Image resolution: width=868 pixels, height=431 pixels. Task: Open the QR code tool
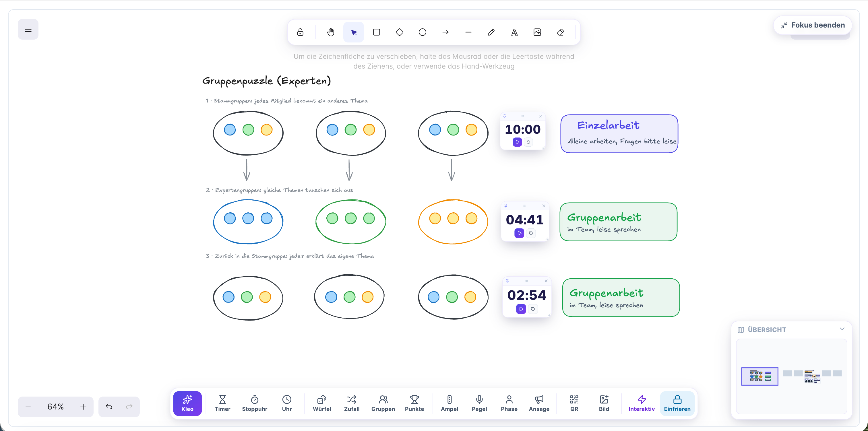(574, 403)
